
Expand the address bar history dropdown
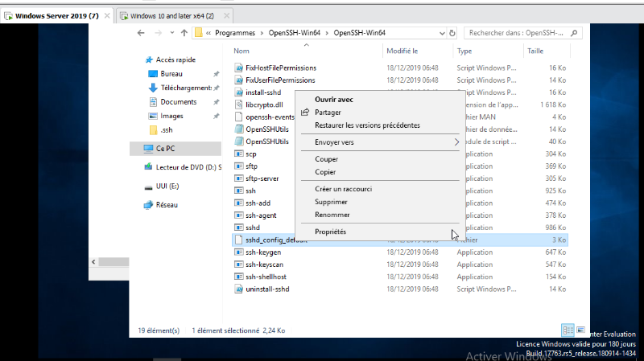[x=442, y=33]
